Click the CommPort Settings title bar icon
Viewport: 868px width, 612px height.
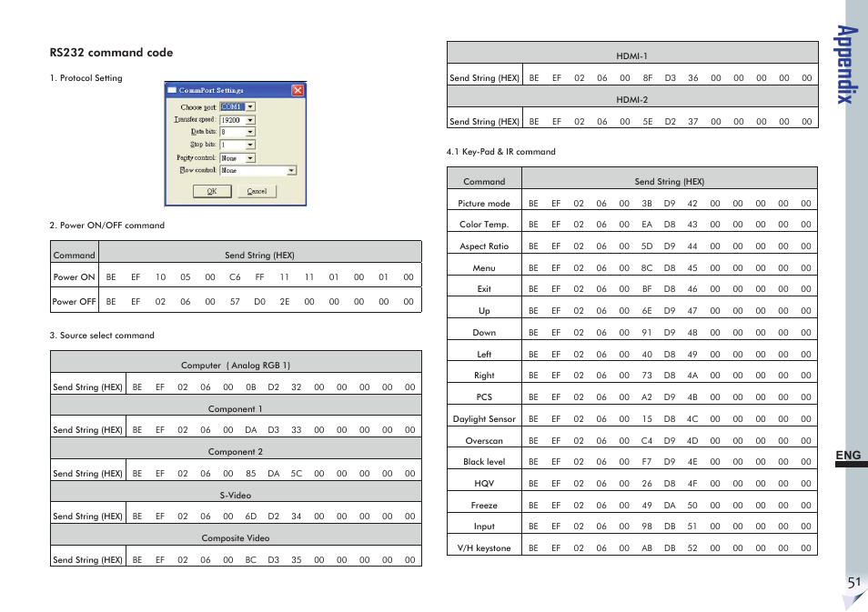point(172,90)
